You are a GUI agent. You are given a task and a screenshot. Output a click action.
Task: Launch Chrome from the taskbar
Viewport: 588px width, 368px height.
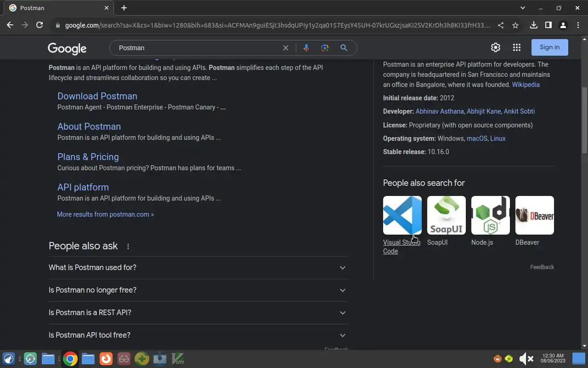click(x=70, y=359)
